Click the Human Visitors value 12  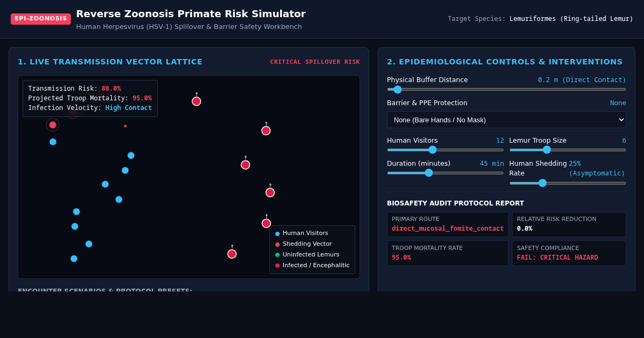(x=500, y=141)
